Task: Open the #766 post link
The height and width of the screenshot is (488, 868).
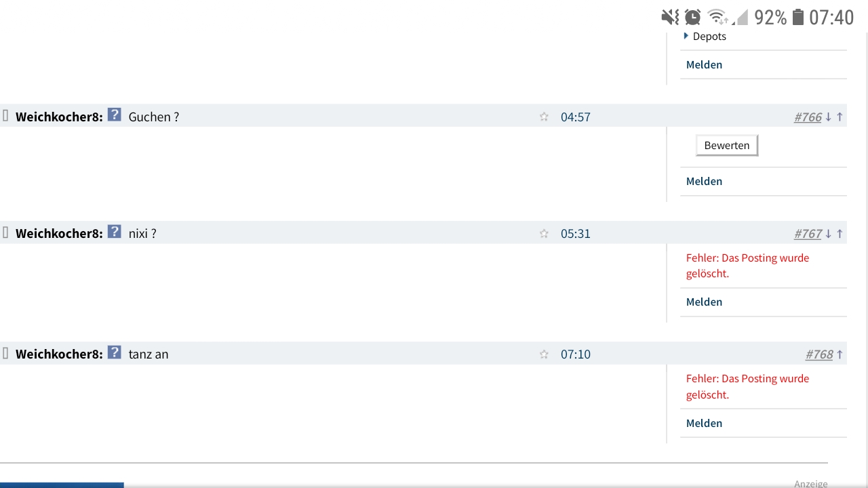Action: 808,117
